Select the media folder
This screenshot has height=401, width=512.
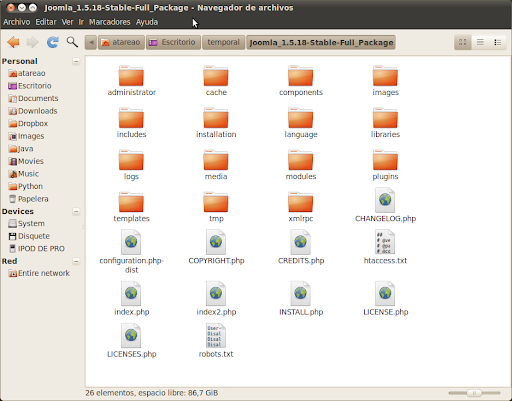216,165
